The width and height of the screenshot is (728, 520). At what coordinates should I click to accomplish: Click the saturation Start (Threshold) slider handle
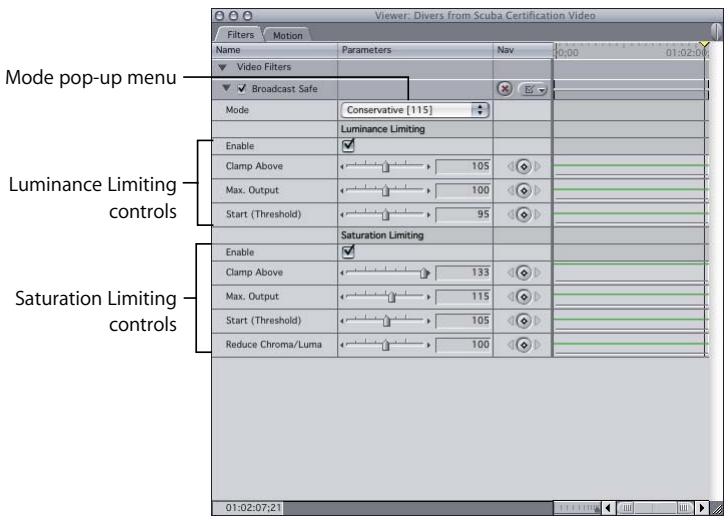click(x=386, y=321)
